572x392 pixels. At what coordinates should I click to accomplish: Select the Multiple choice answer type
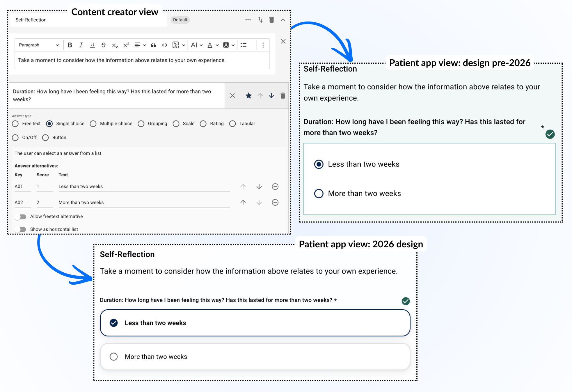click(x=93, y=124)
